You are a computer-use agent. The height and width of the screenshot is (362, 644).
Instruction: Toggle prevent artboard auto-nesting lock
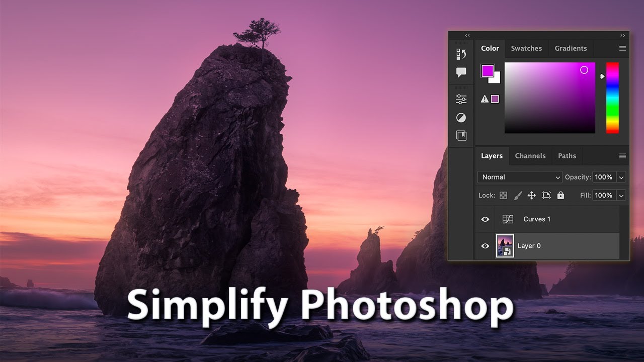coord(546,195)
